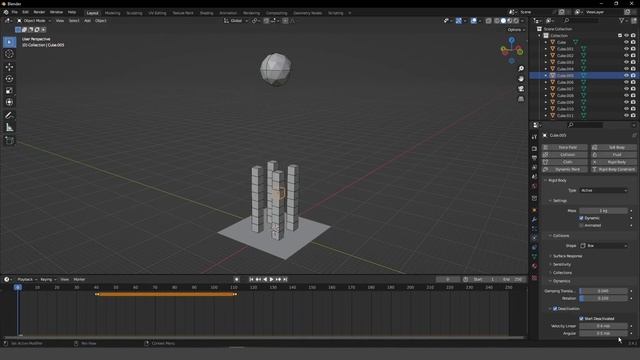Open the Object Mode dropdown
The height and width of the screenshot is (360, 640).
pyautogui.click(x=34, y=20)
